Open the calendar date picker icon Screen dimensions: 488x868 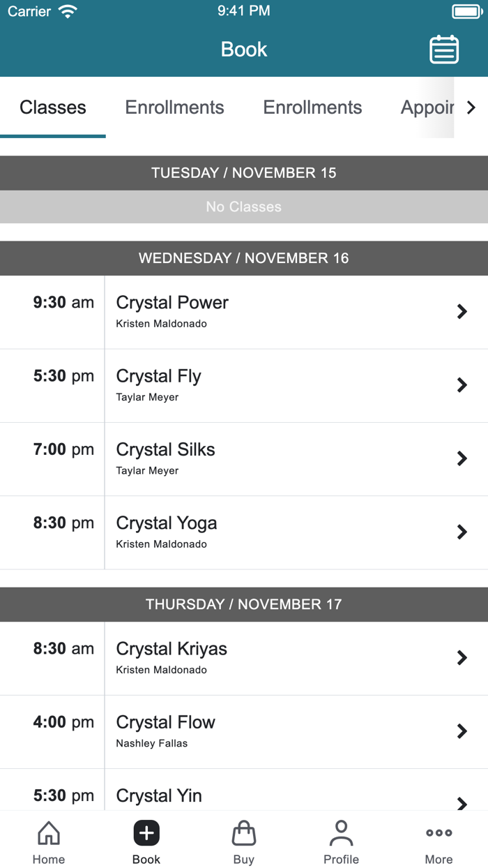(444, 50)
